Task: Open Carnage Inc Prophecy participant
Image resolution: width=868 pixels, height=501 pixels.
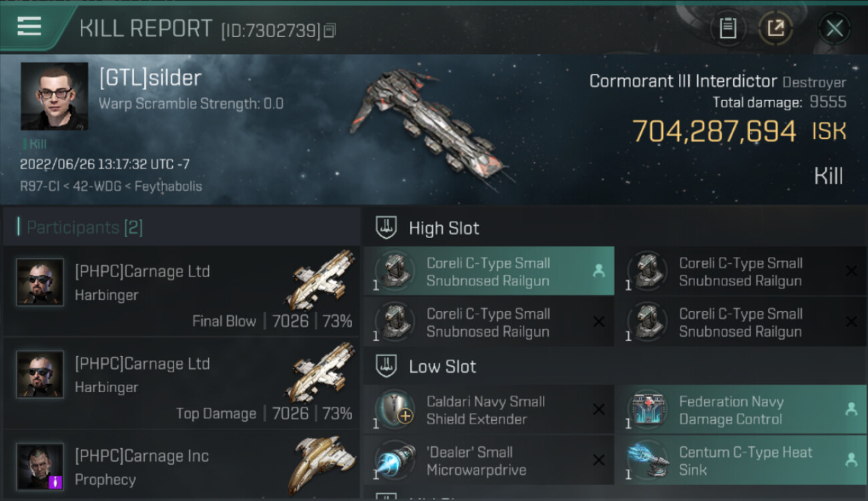Action: 181,466
